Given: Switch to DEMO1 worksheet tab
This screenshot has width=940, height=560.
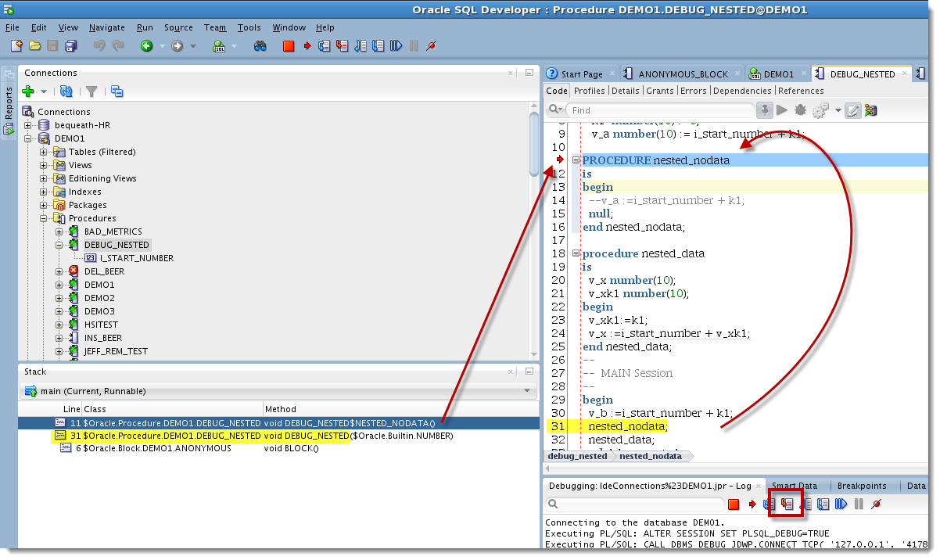Looking at the screenshot, I should [x=777, y=74].
